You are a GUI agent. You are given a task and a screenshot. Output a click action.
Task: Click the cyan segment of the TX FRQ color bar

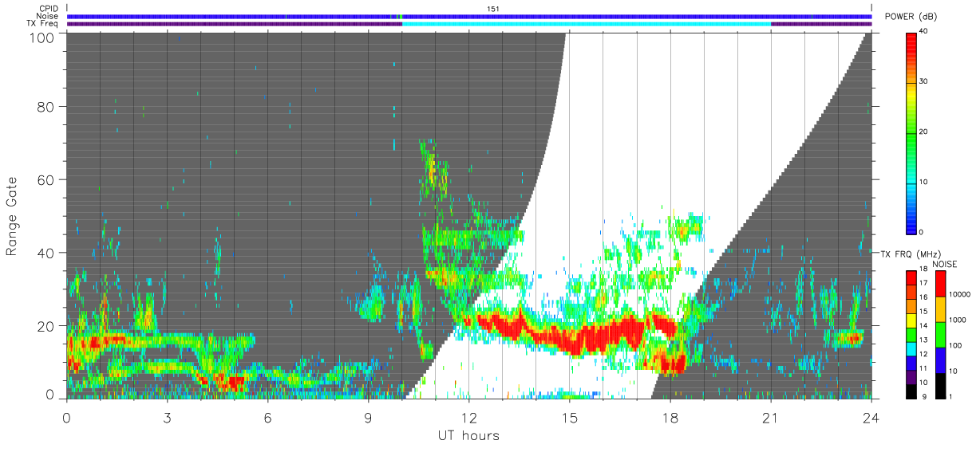[x=911, y=348]
